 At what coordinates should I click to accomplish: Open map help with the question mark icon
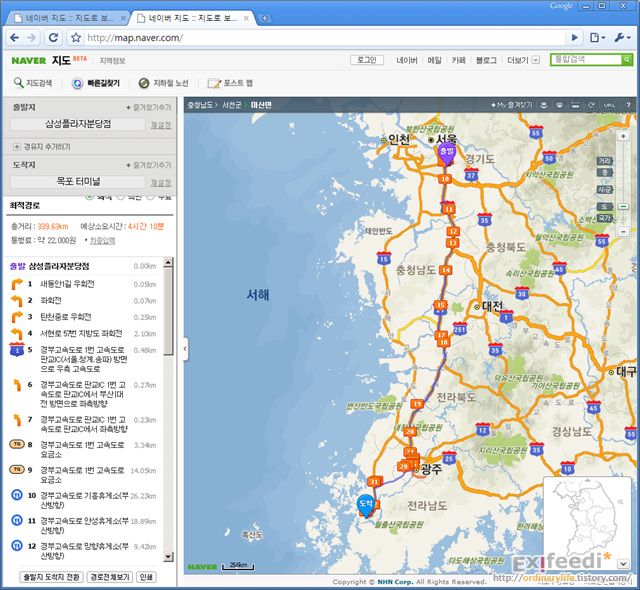pos(628,105)
